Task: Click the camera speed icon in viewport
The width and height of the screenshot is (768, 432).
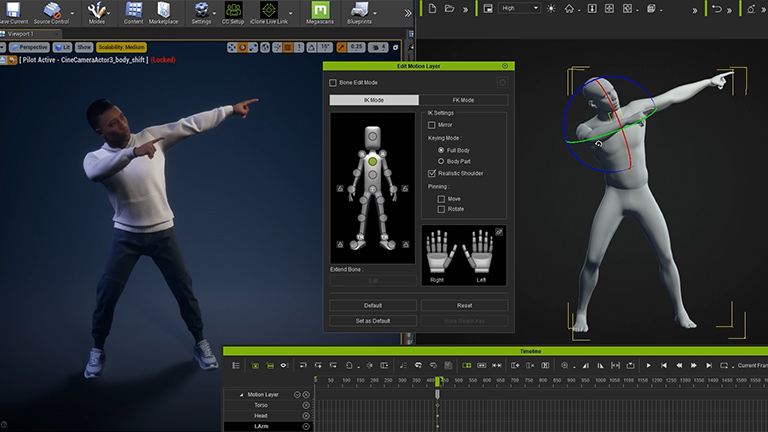Action: [376, 47]
